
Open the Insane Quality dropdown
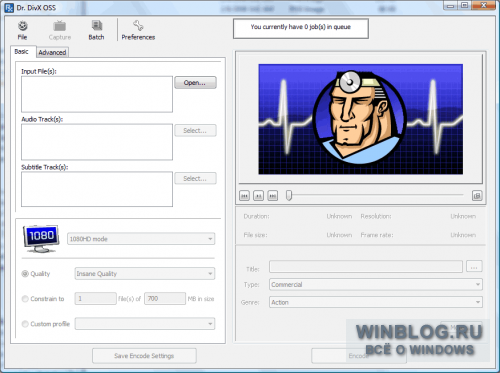[x=145, y=274]
